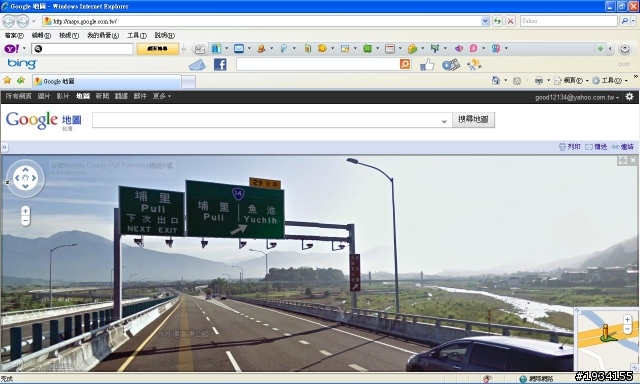Open the 檔案(F) menu
This screenshot has height=384, width=640.
coord(14,36)
